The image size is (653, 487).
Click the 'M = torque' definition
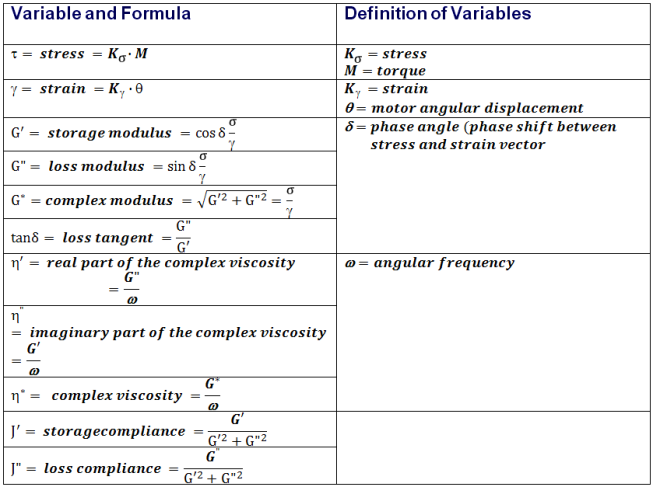(x=385, y=71)
